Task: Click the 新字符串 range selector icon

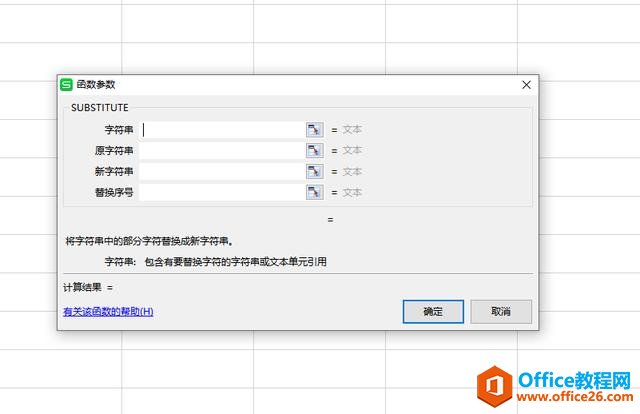Action: pos(315,171)
